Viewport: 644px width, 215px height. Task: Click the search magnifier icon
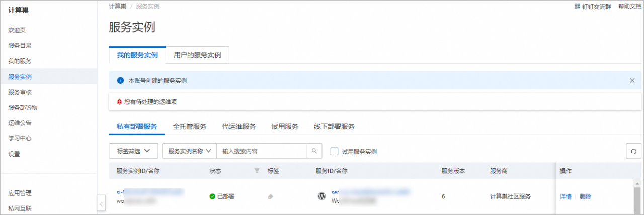314,151
